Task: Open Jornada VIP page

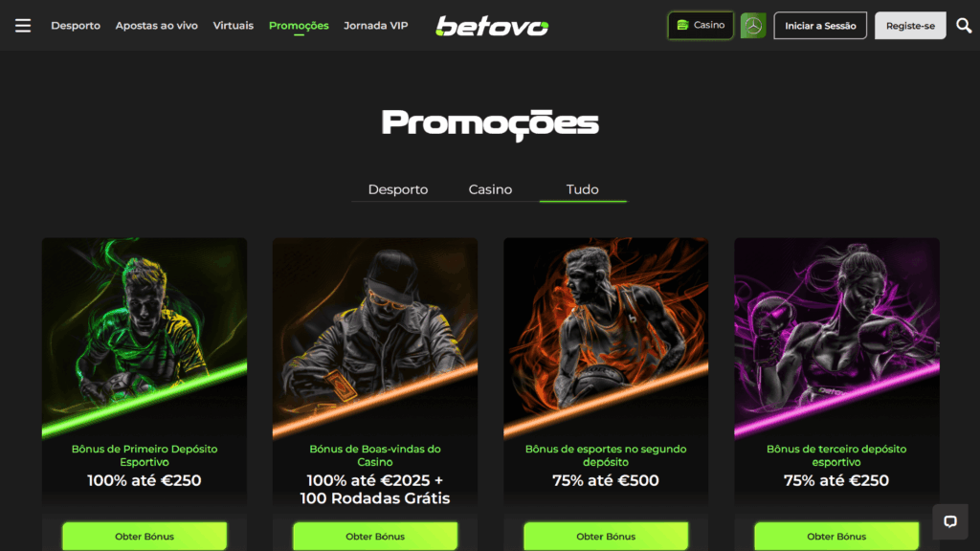Action: tap(375, 26)
